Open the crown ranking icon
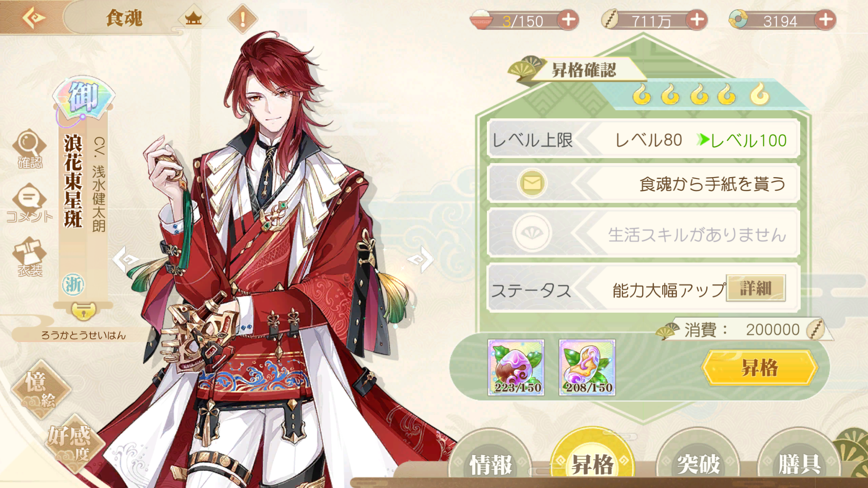Screen dimensions: 868x488 click(193, 19)
